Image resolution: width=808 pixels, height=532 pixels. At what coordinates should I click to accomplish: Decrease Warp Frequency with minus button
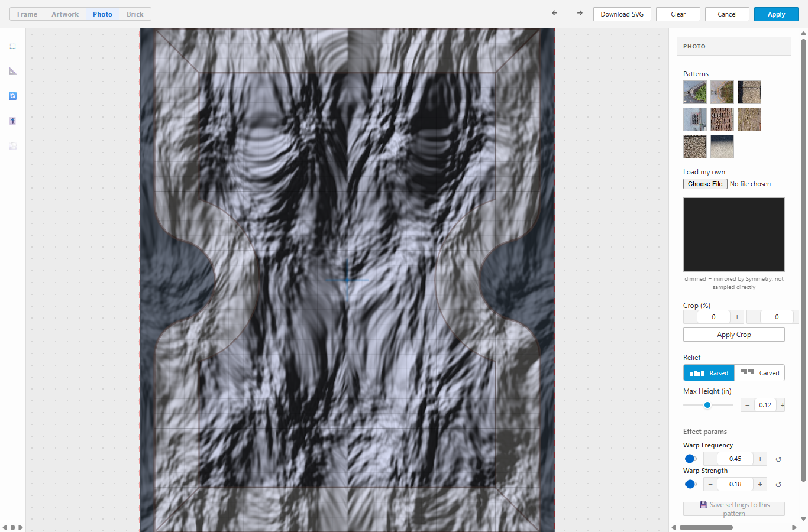[710, 459]
